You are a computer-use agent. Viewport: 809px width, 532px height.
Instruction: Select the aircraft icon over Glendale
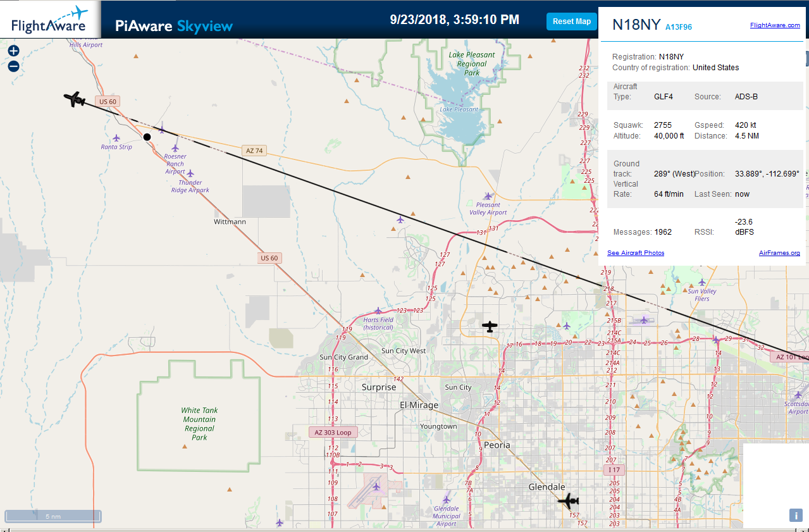pos(569,501)
